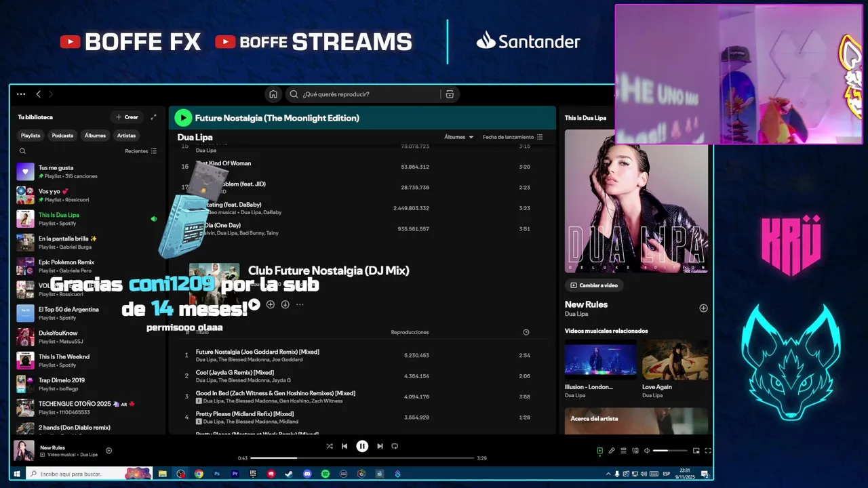
Task: Go back with the left arrow
Action: 39,94
